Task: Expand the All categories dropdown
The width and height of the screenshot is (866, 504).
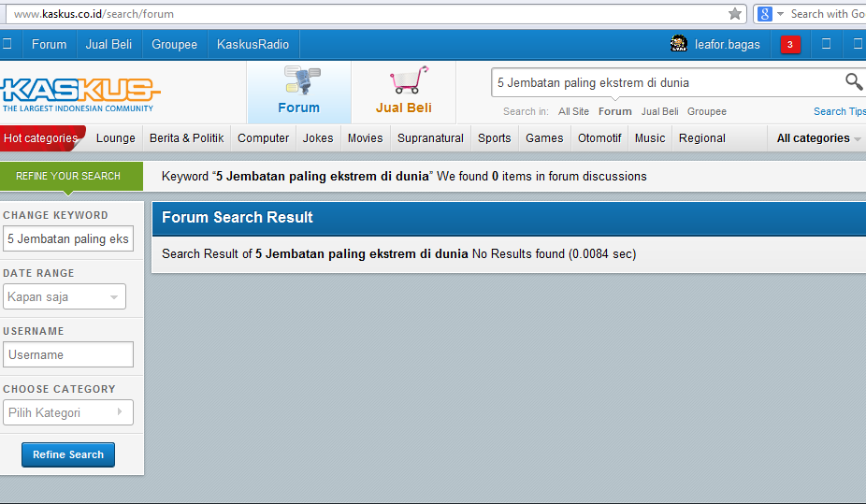Action: [818, 138]
